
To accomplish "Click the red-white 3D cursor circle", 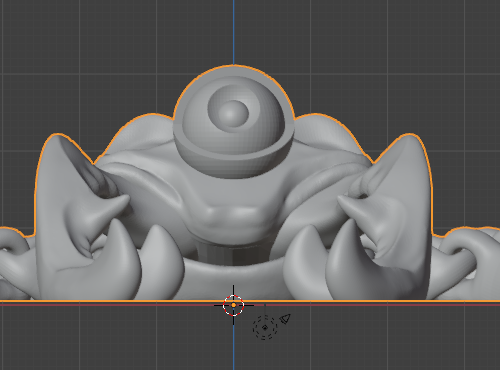I will click(x=233, y=305).
